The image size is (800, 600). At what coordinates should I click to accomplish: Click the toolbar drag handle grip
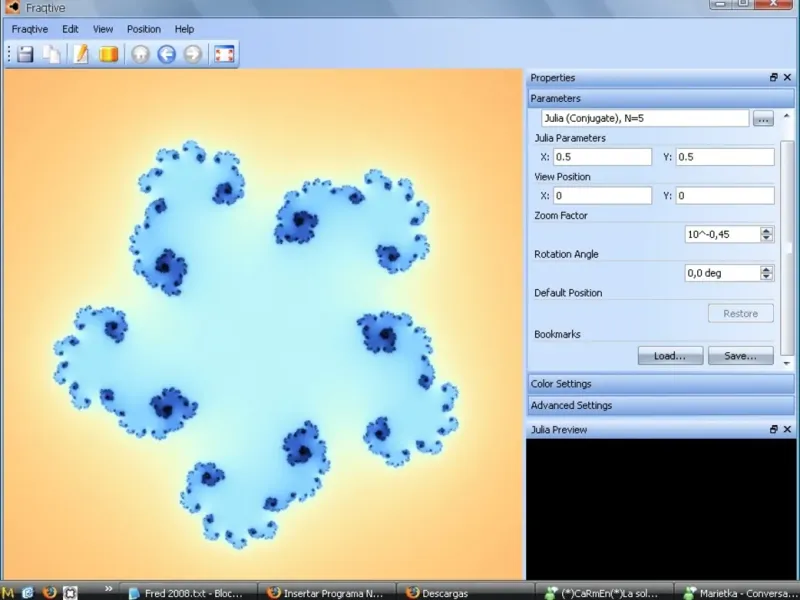9,54
